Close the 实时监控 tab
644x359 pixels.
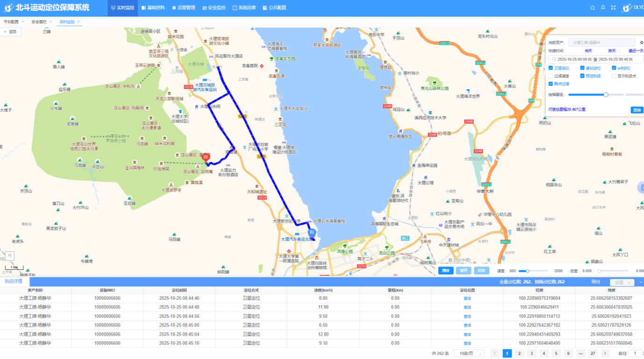[79, 22]
